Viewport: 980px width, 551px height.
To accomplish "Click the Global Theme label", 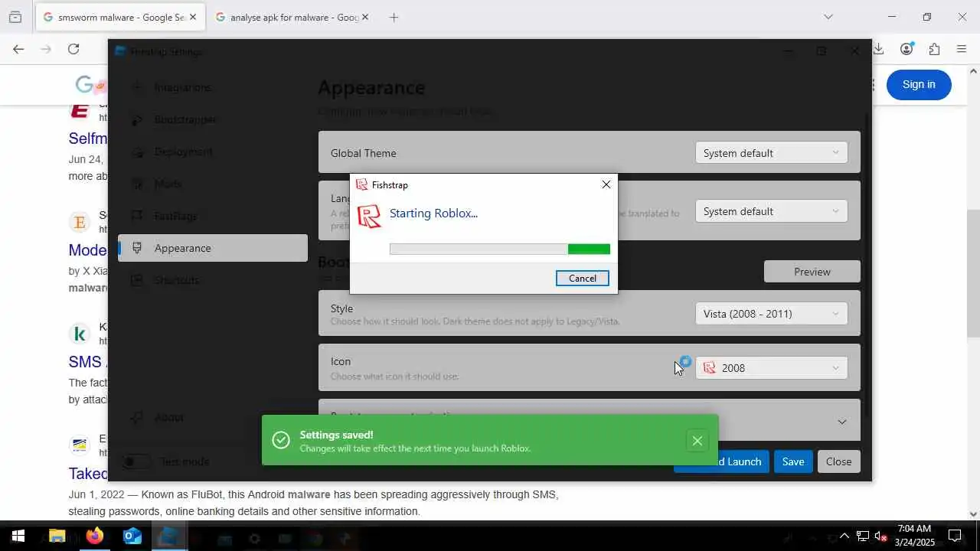I will [x=364, y=153].
